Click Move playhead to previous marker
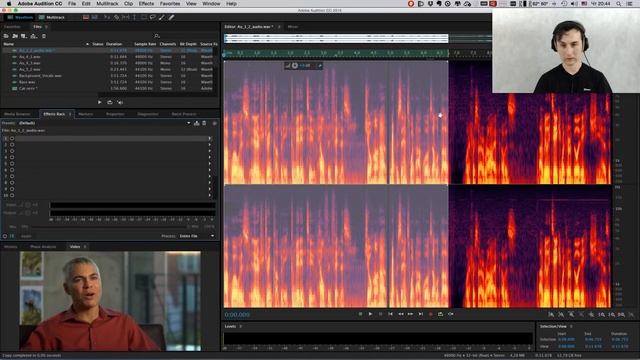The image size is (640, 360). (x=390, y=314)
